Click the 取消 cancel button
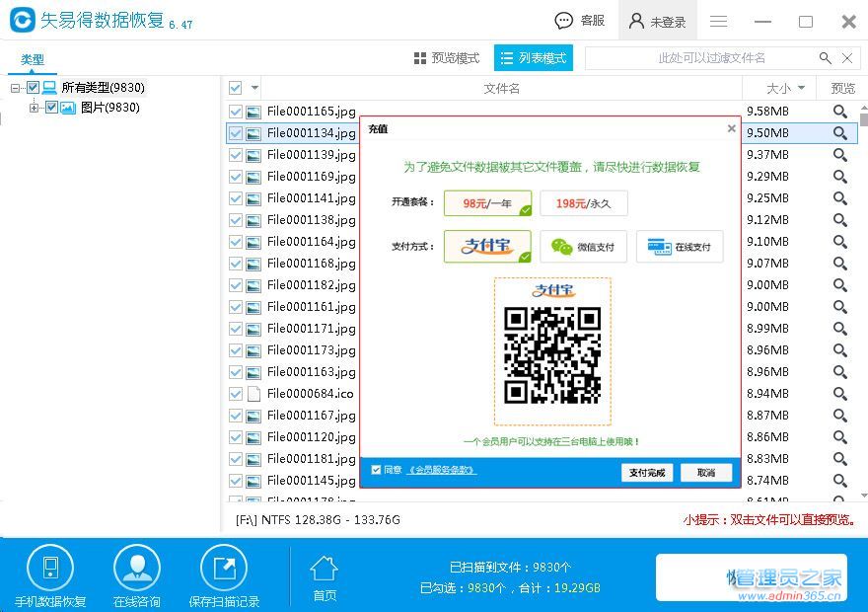868x612 pixels. [706, 473]
